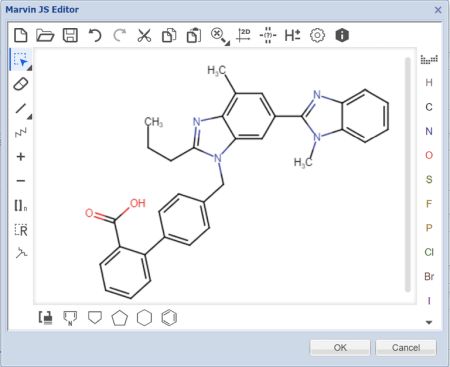Image resolution: width=450 pixels, height=367 pixels.
Task: Click the R-group tool icon
Action: pyautogui.click(x=21, y=230)
